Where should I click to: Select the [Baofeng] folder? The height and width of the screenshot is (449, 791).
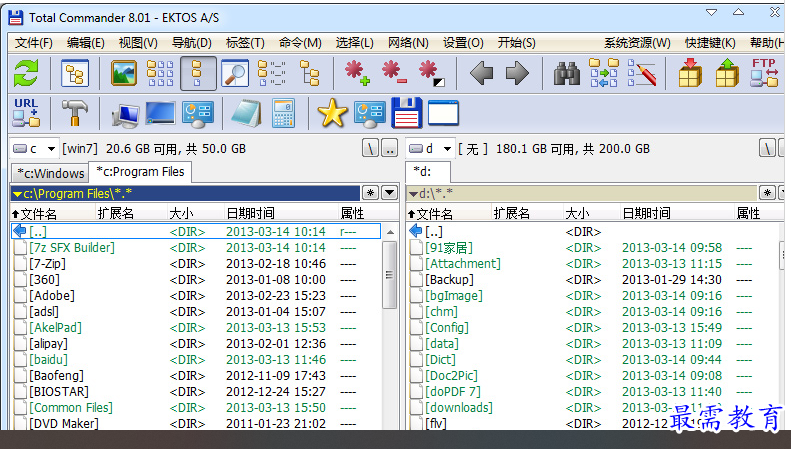tap(56, 376)
